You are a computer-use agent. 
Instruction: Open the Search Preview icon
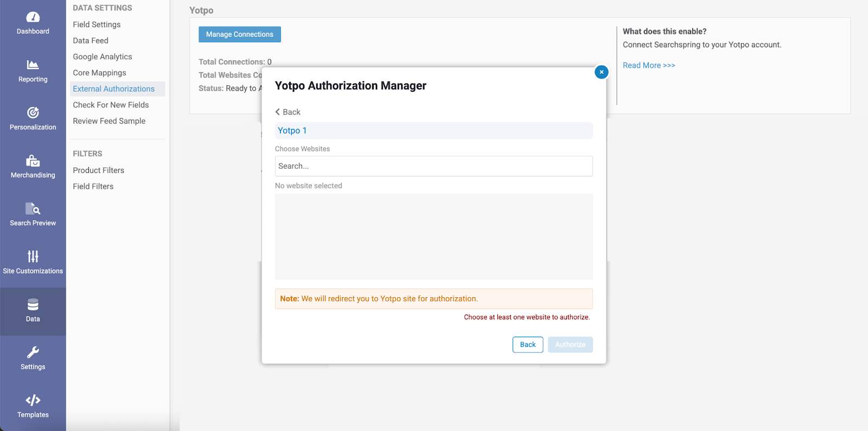[x=33, y=209]
